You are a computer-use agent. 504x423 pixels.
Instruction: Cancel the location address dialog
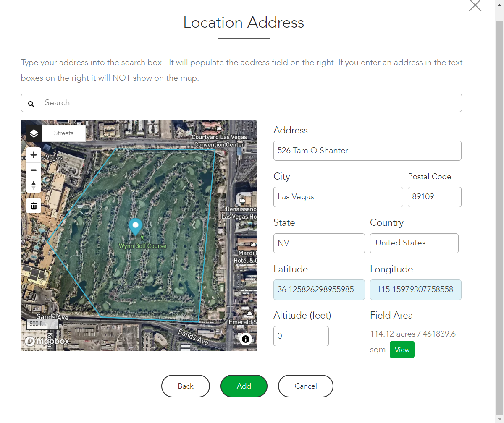[306, 386]
